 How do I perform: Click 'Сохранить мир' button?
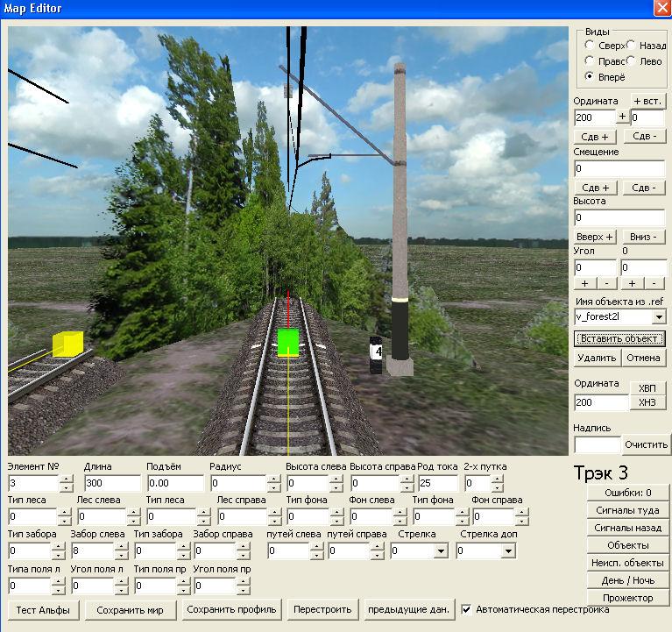click(136, 609)
